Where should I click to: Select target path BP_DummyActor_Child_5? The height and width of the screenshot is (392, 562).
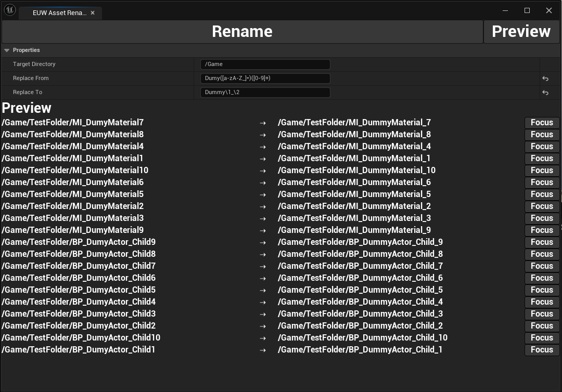click(x=360, y=290)
